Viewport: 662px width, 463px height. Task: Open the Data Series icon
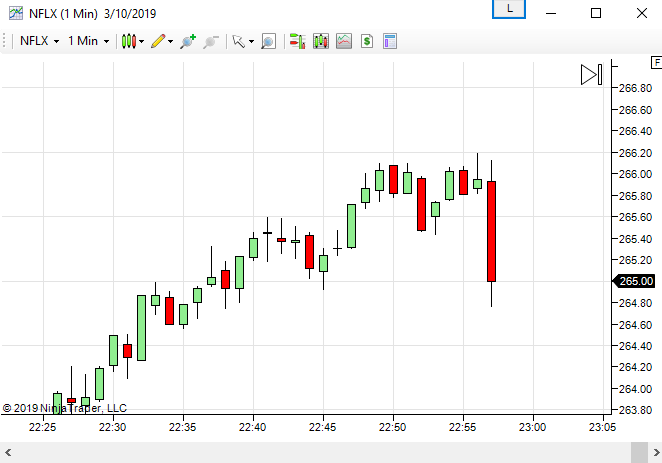(x=321, y=41)
